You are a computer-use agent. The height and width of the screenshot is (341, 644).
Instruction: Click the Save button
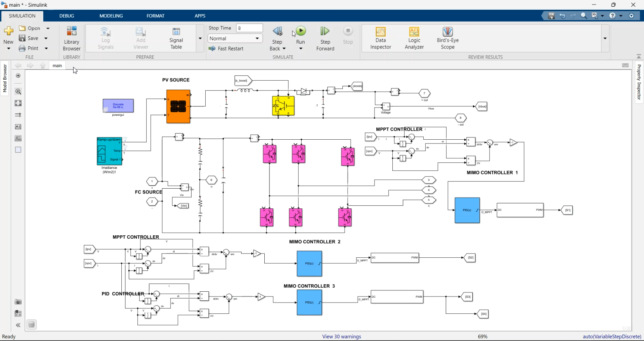29,38
